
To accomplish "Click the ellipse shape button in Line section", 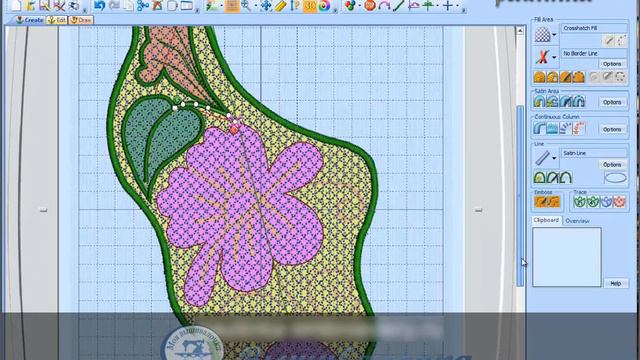I will tap(615, 178).
